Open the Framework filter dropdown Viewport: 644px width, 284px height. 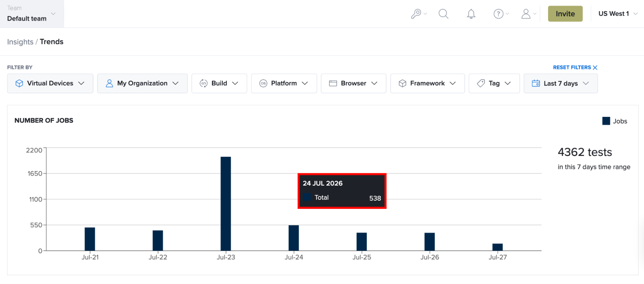pyautogui.click(x=428, y=83)
